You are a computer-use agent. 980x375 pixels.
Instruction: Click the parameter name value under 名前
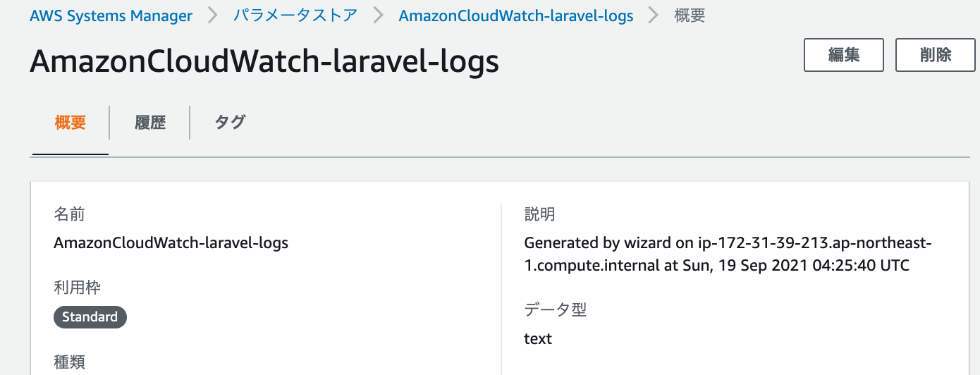171,243
